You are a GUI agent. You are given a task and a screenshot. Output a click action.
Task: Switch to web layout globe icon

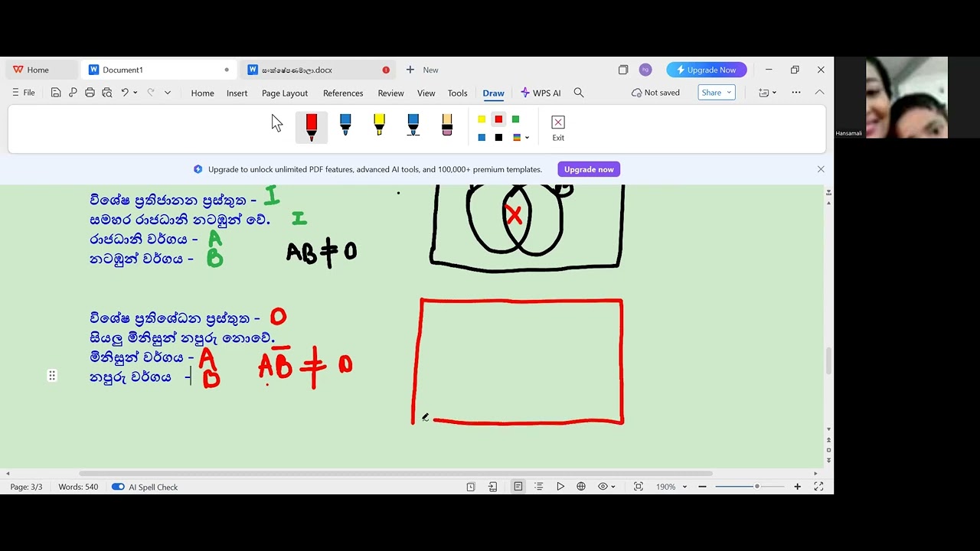[x=581, y=487]
